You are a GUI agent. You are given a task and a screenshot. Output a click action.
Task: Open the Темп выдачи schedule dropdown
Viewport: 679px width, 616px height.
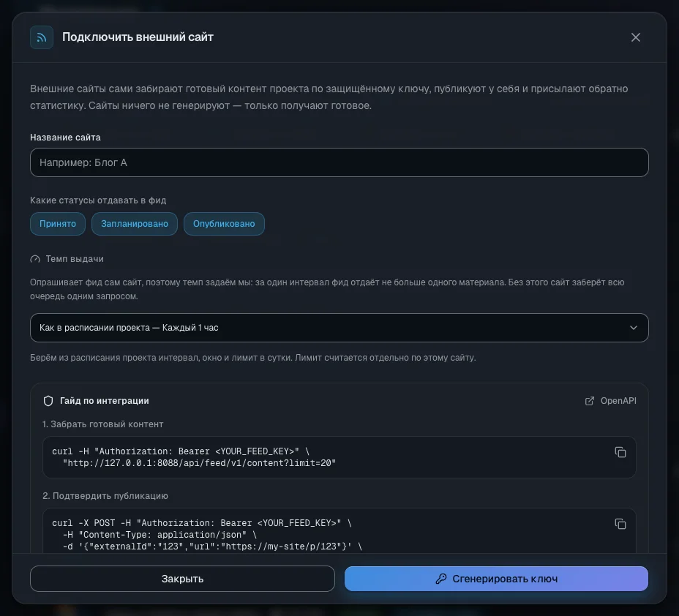pyautogui.click(x=339, y=328)
